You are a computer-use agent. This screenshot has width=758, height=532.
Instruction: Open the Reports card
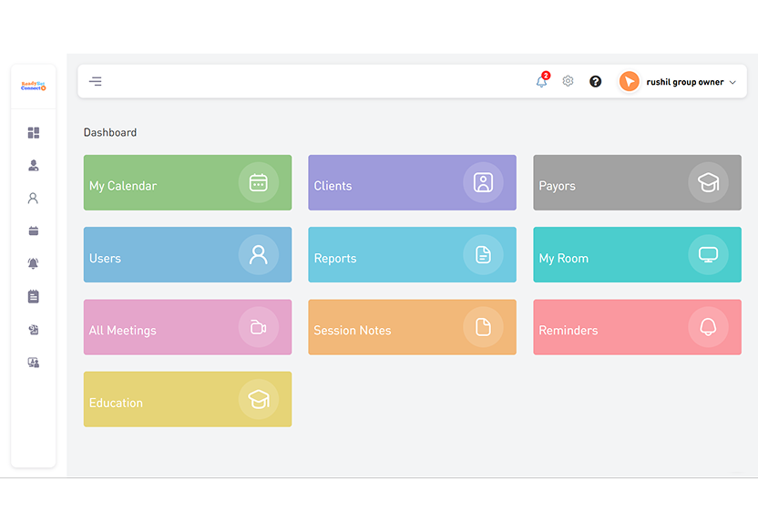click(x=412, y=255)
